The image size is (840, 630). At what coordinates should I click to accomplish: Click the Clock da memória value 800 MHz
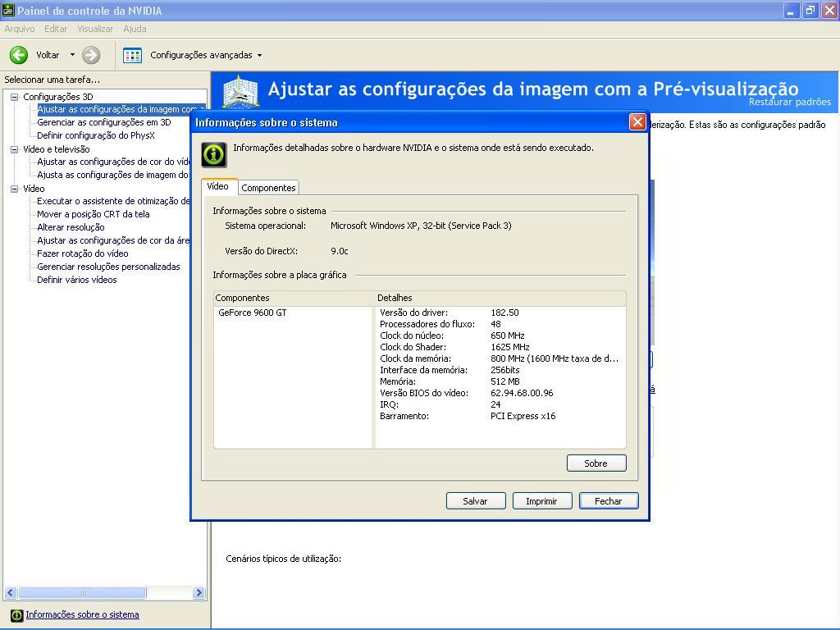(x=555, y=359)
